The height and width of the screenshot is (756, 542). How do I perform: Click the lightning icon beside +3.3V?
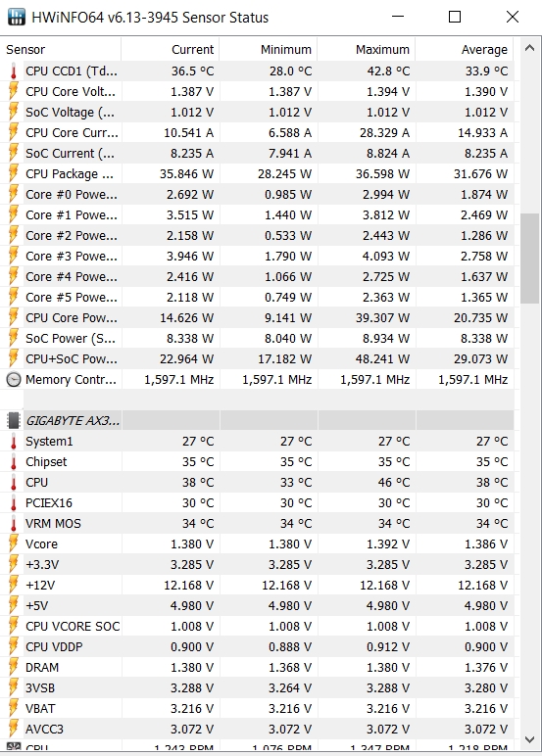[x=14, y=565]
